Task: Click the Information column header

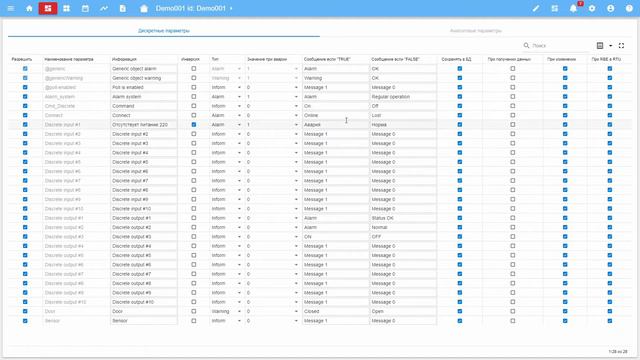Action: pyautogui.click(x=124, y=59)
